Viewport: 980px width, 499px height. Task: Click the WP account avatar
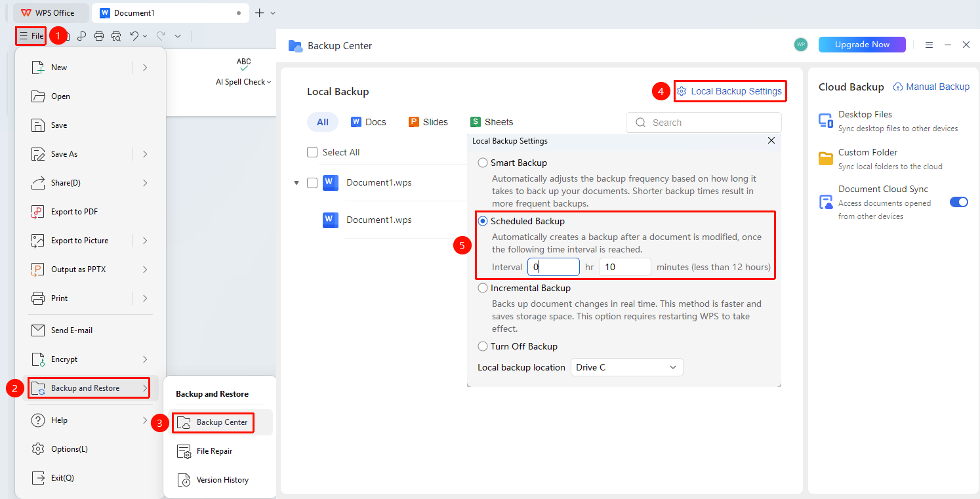801,45
